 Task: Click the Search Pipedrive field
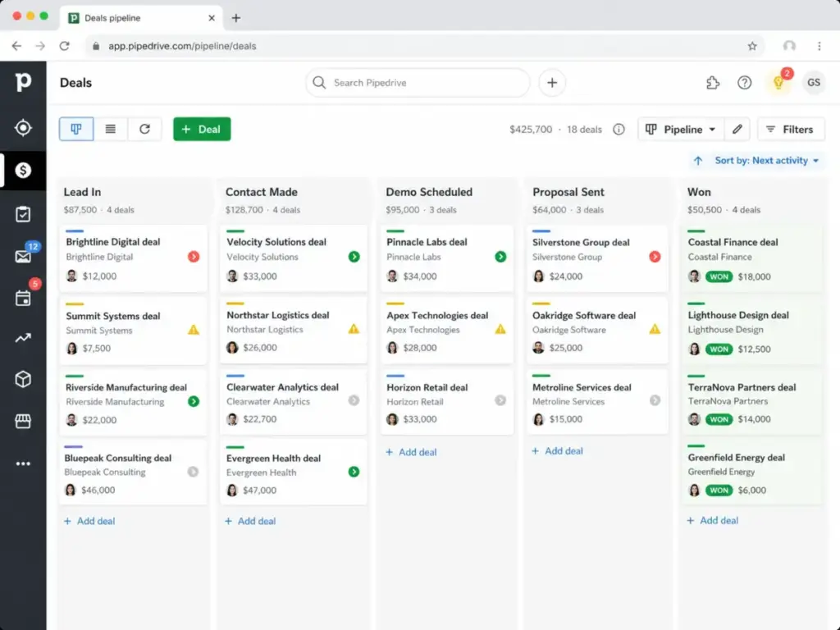coord(418,83)
